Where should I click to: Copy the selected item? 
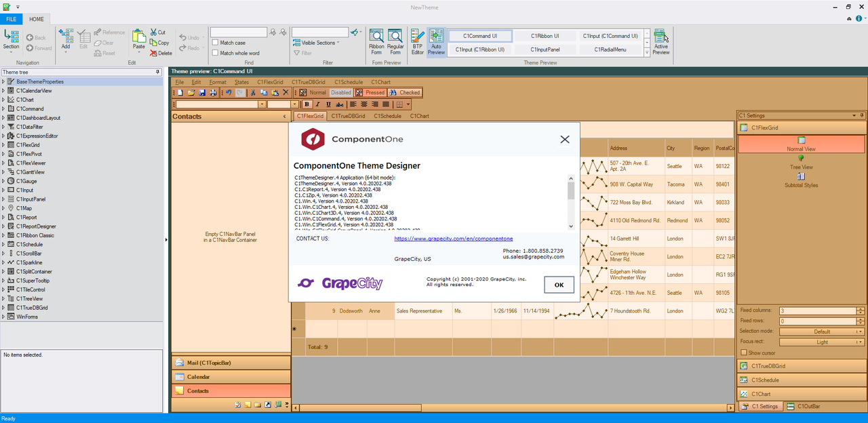pyautogui.click(x=159, y=43)
